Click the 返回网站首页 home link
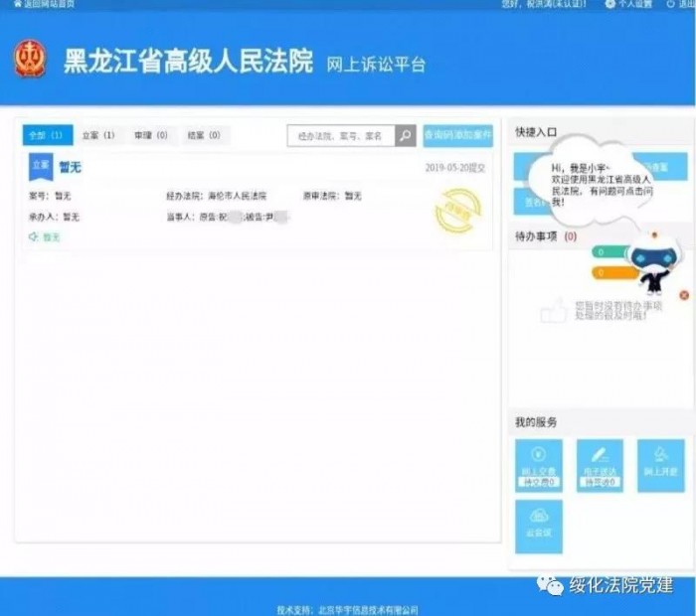 44,4
